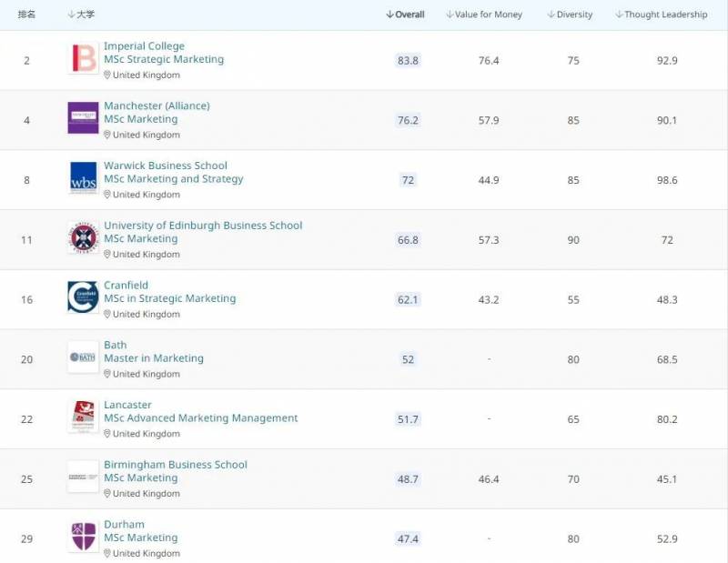Open Lancaster MSc Advanced Marketing Management link

[200, 418]
